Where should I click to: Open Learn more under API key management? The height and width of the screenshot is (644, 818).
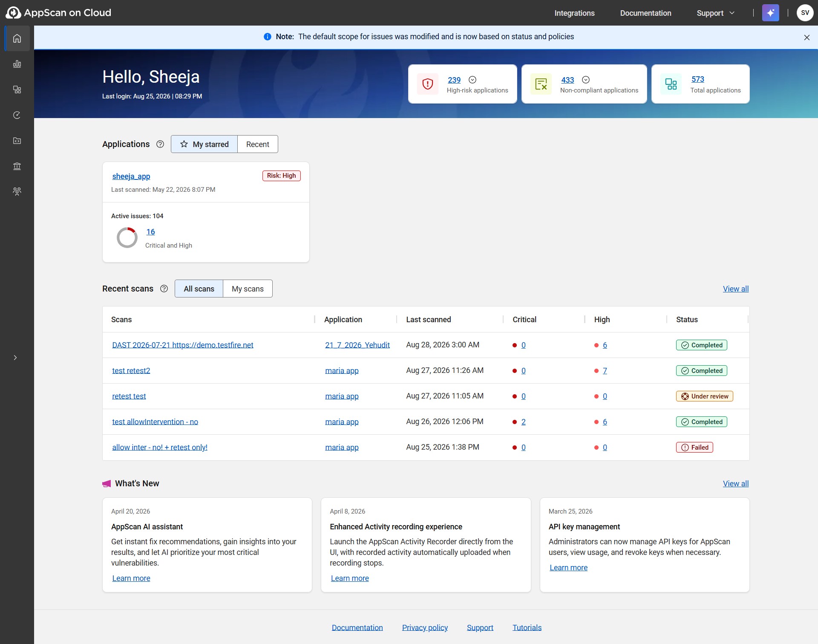tap(568, 568)
